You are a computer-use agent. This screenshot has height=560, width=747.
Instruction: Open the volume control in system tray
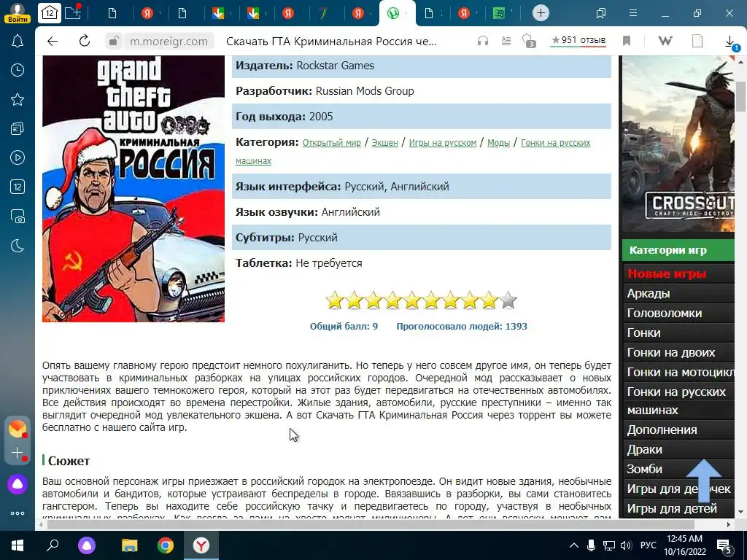point(626,545)
